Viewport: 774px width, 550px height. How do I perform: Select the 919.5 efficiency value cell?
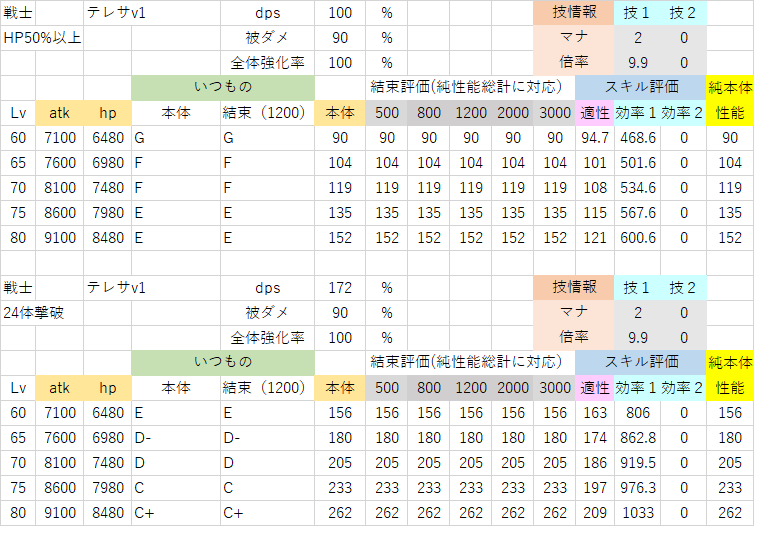coord(637,463)
